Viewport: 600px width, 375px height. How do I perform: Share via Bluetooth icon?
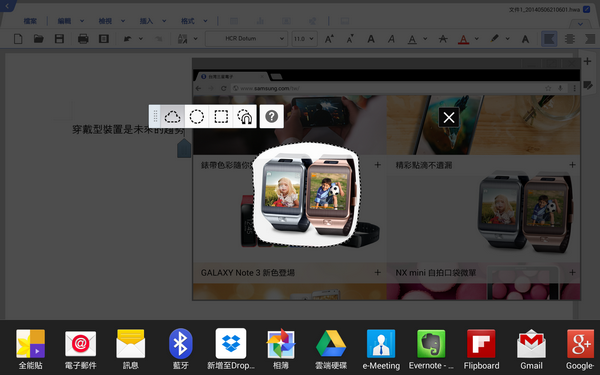tap(181, 344)
